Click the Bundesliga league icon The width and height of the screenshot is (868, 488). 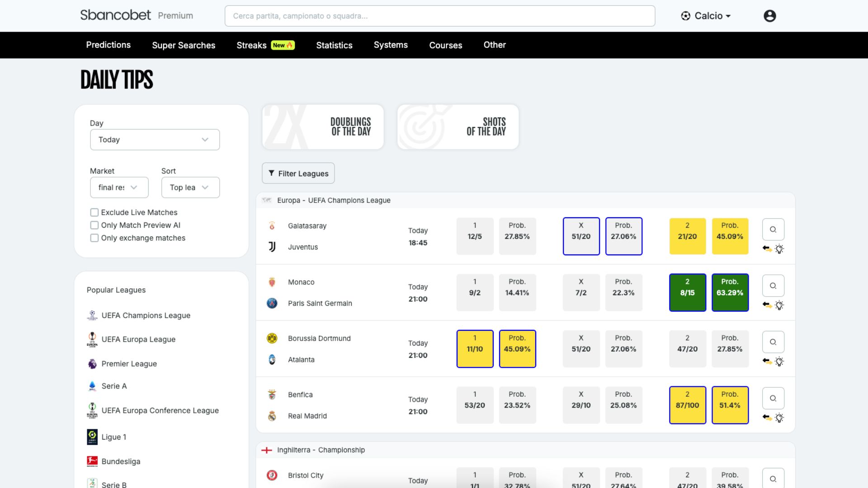pyautogui.click(x=92, y=461)
